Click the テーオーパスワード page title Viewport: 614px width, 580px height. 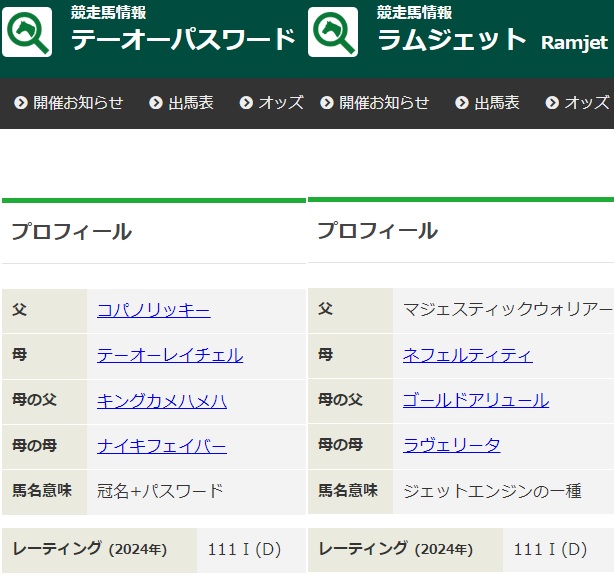(x=183, y=40)
